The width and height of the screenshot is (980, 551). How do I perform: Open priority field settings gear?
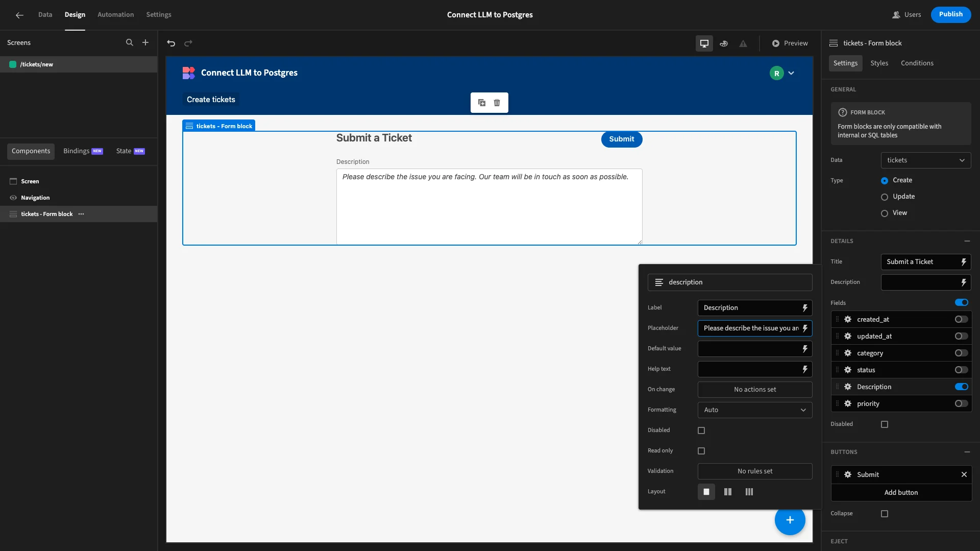point(848,403)
